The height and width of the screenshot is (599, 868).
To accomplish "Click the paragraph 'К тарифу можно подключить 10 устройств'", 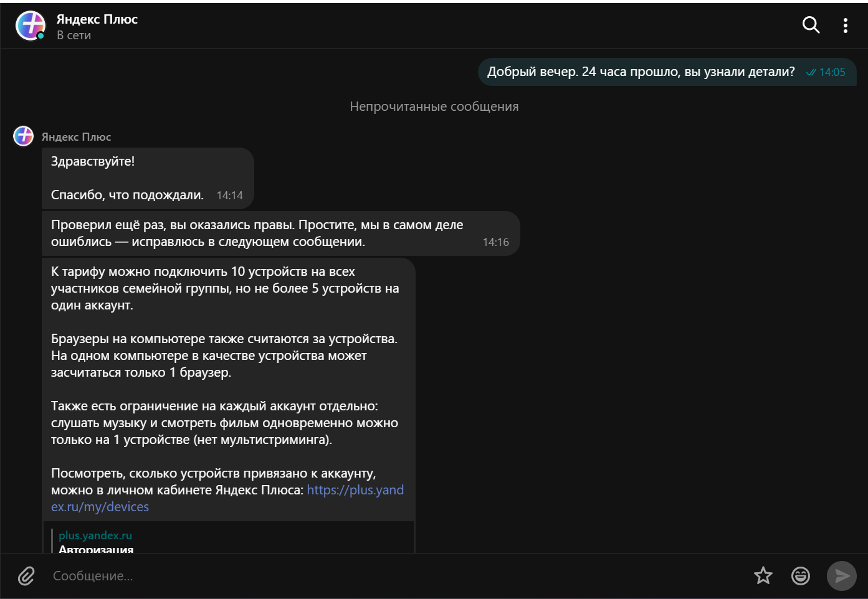I will 225,288.
